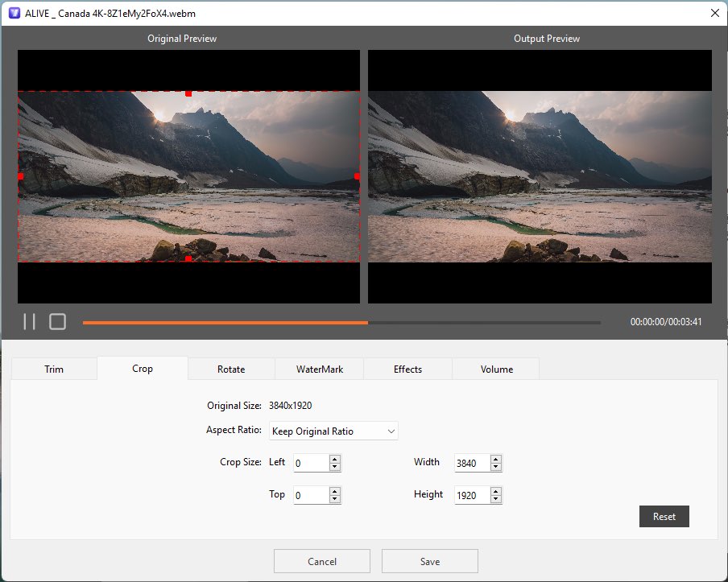Open the Aspect Ratio dropdown
The width and height of the screenshot is (728, 582).
pos(391,431)
